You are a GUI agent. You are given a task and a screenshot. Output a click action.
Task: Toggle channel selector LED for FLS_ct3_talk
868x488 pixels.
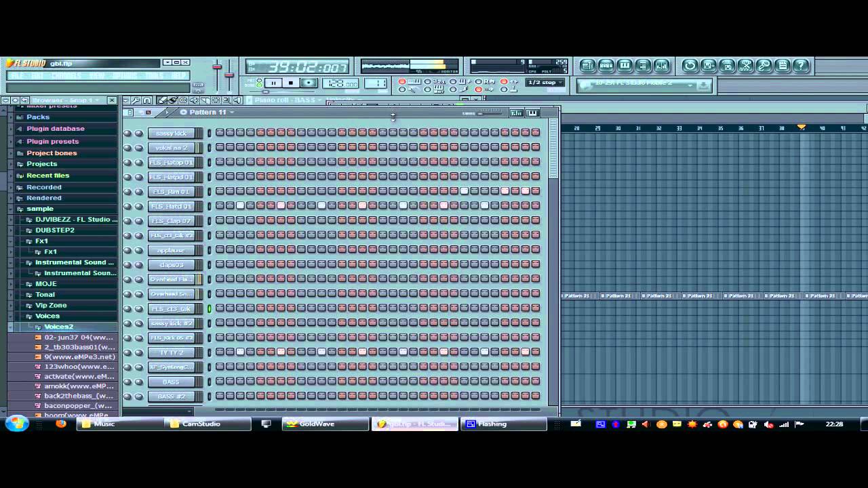point(210,308)
